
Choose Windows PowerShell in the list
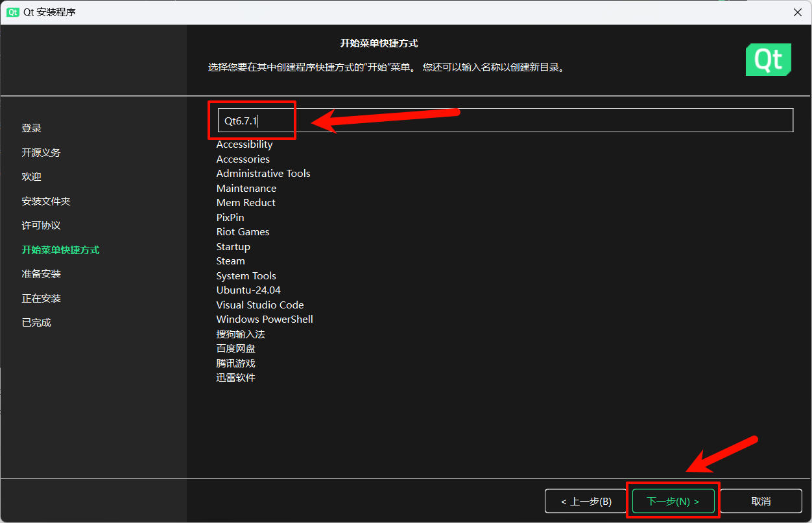pyautogui.click(x=265, y=320)
